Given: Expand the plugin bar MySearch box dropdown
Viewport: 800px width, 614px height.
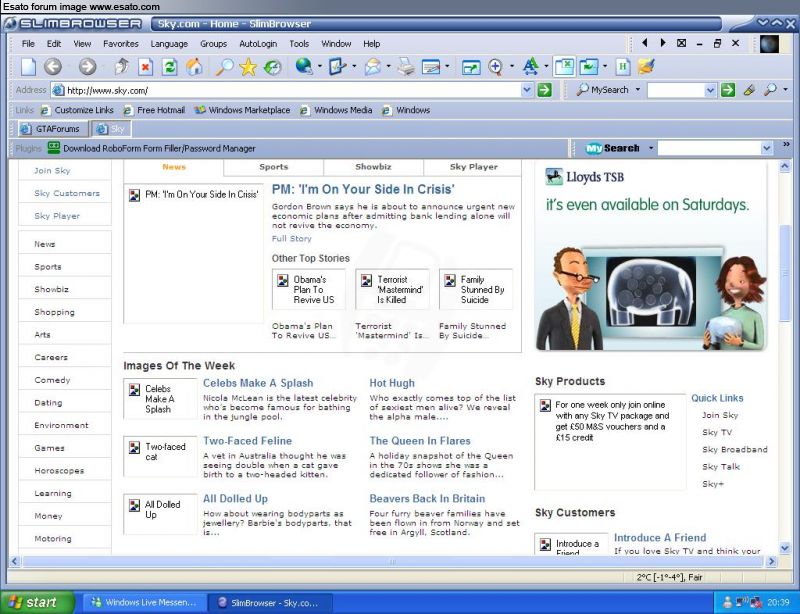Looking at the screenshot, I should click(766, 149).
